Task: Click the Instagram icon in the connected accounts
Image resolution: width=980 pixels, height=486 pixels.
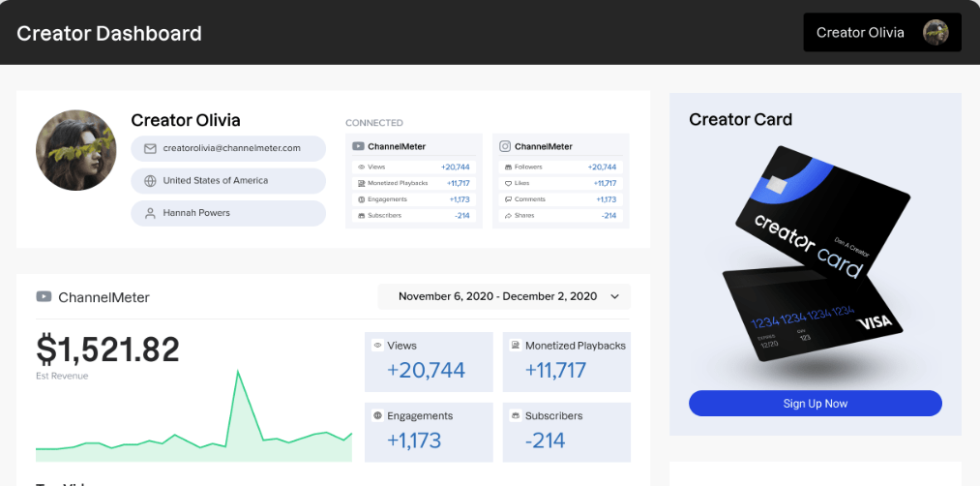Action: (x=505, y=146)
